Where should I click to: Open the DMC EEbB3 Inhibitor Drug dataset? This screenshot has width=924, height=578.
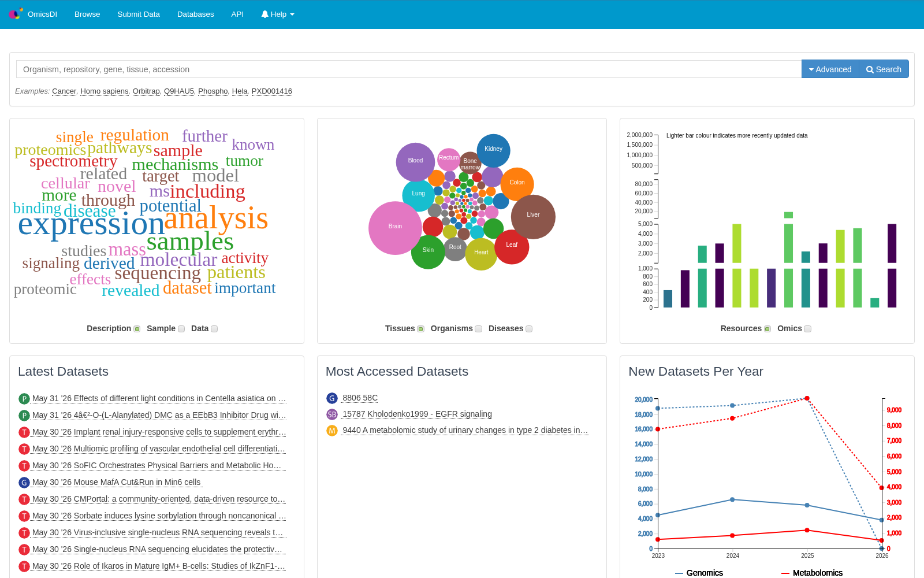coord(159,415)
